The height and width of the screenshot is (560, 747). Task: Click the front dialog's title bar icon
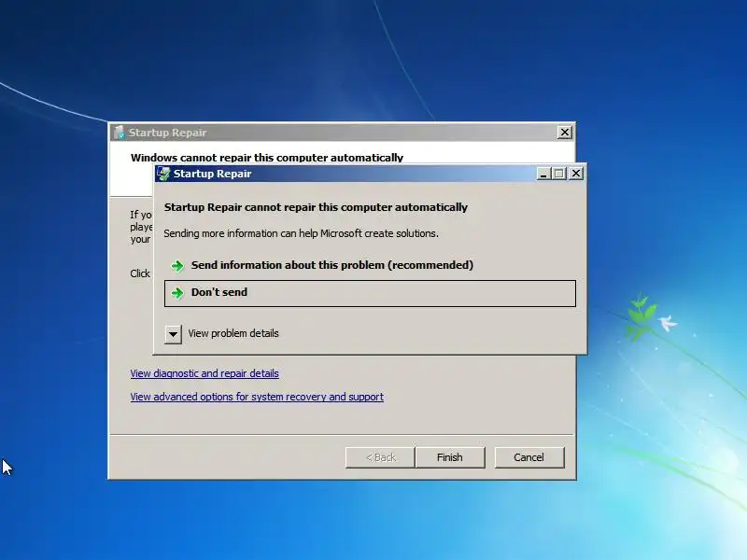pos(164,174)
